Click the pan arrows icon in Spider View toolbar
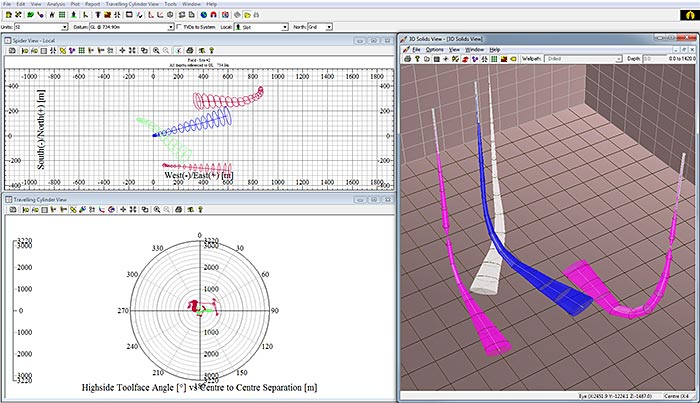This screenshot has width=700, height=403. [x=122, y=49]
